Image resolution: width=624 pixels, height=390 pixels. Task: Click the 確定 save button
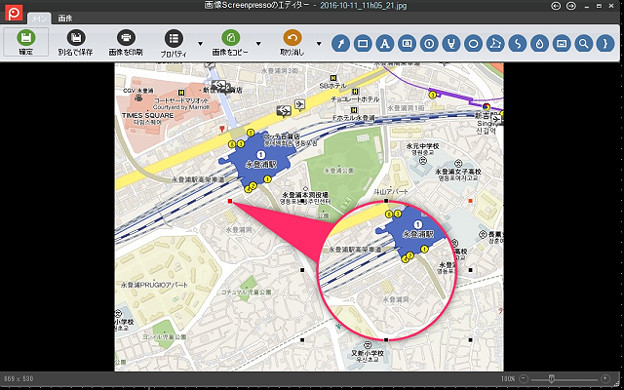[26, 42]
